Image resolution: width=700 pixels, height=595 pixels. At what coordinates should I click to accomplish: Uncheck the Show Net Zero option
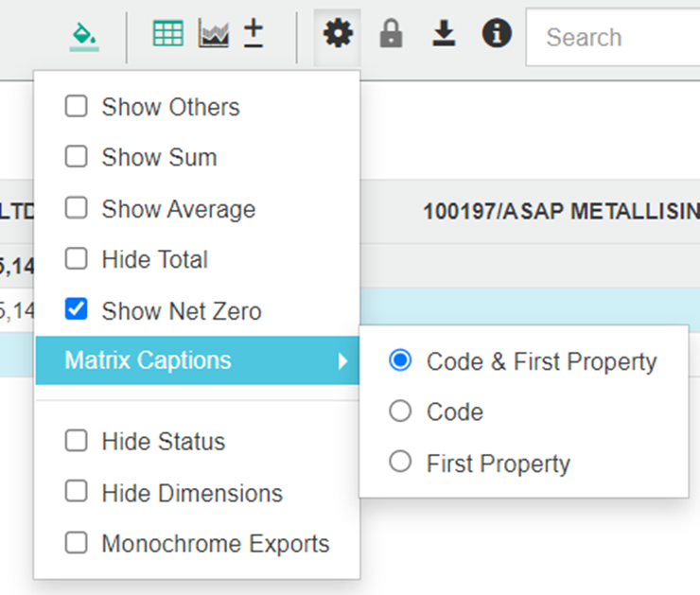point(76,310)
